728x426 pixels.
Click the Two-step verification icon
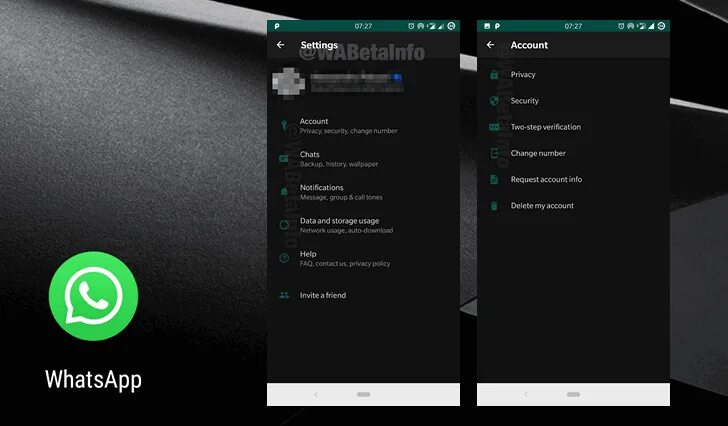click(x=494, y=127)
